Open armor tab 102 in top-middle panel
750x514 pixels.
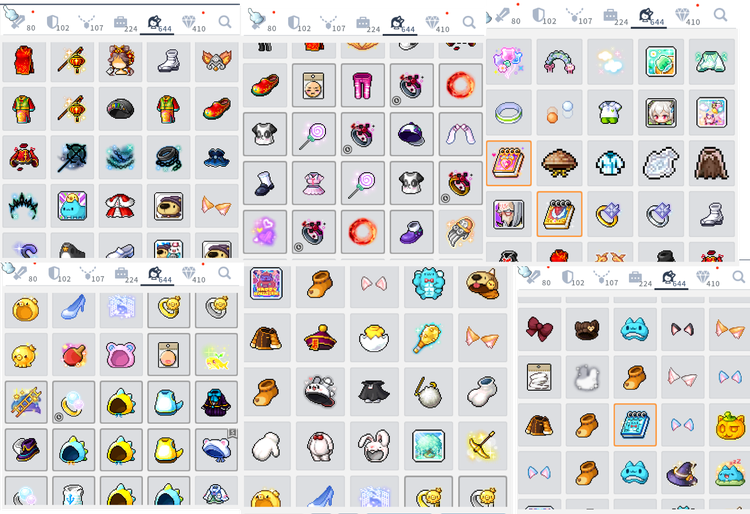coord(299,23)
